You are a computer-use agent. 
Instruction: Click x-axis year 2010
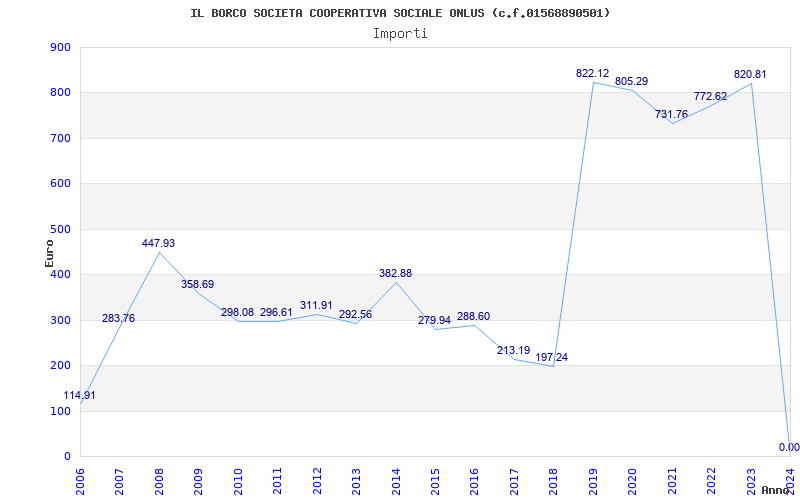238,481
